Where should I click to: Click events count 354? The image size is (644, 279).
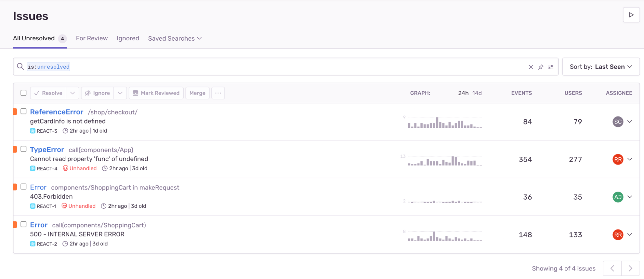(525, 159)
